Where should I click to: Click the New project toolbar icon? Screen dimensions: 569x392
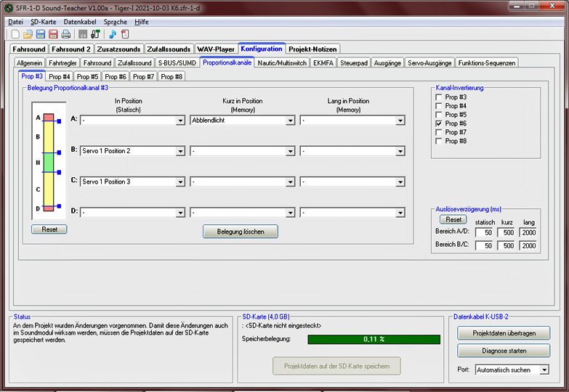pos(15,34)
